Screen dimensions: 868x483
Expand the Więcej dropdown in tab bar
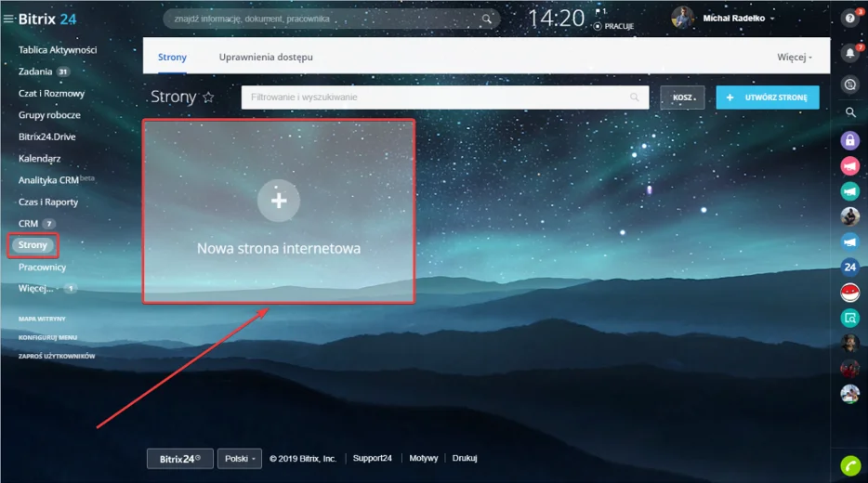pos(795,58)
